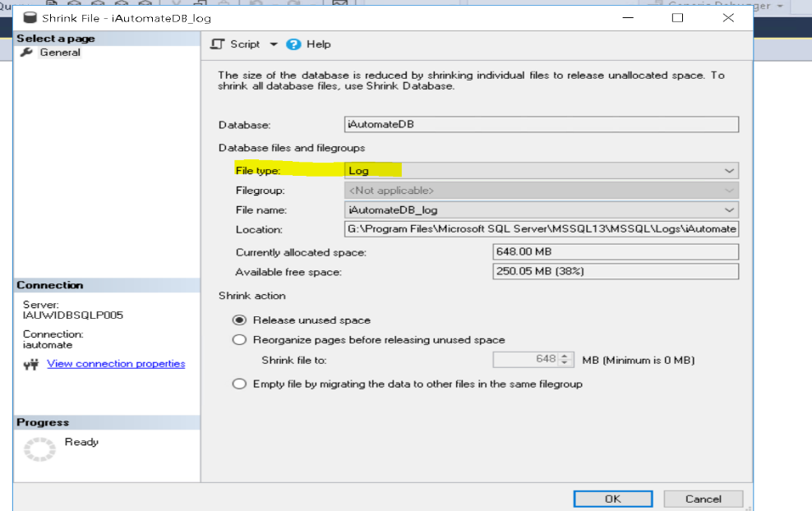Decrease Shrink file to value with down arrow
The image size is (812, 511).
point(565,363)
